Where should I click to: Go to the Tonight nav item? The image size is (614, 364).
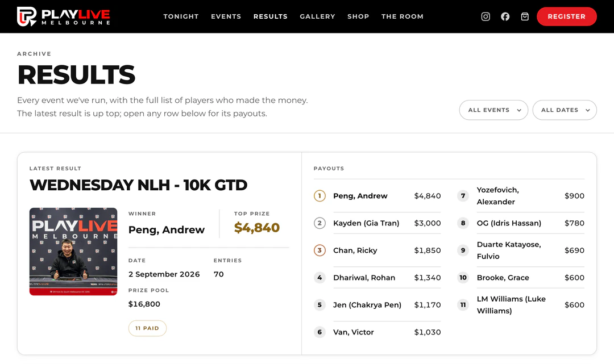181,16
